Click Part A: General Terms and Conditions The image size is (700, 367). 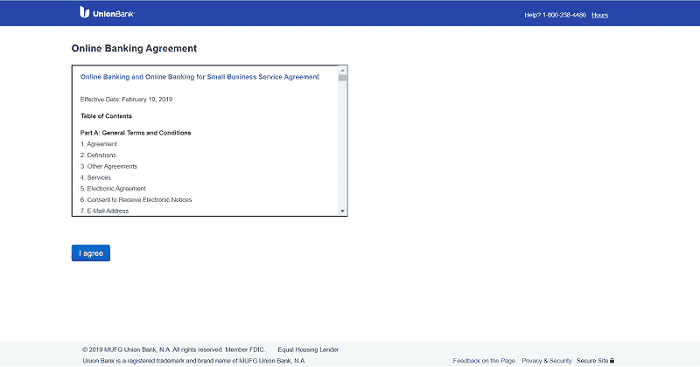[136, 133]
